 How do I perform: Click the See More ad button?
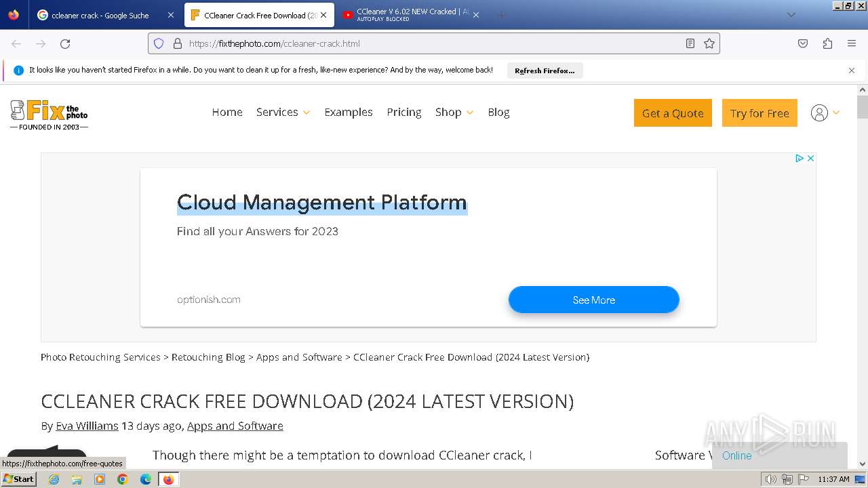coord(594,300)
